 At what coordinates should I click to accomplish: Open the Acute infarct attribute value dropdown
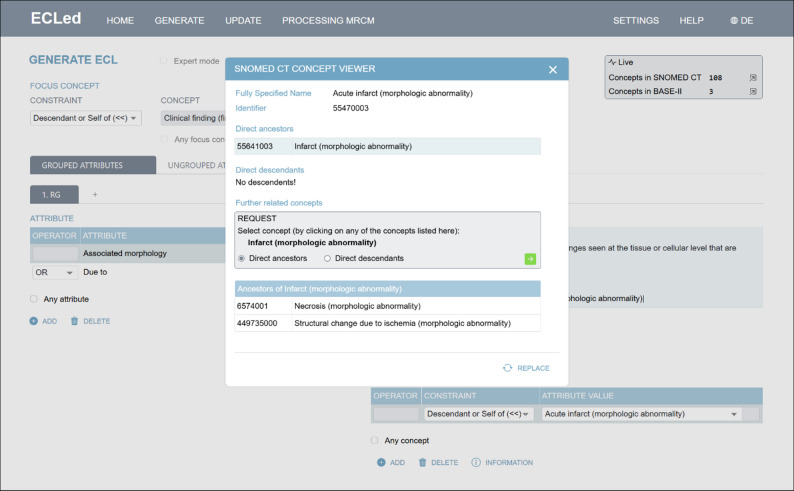(641, 414)
